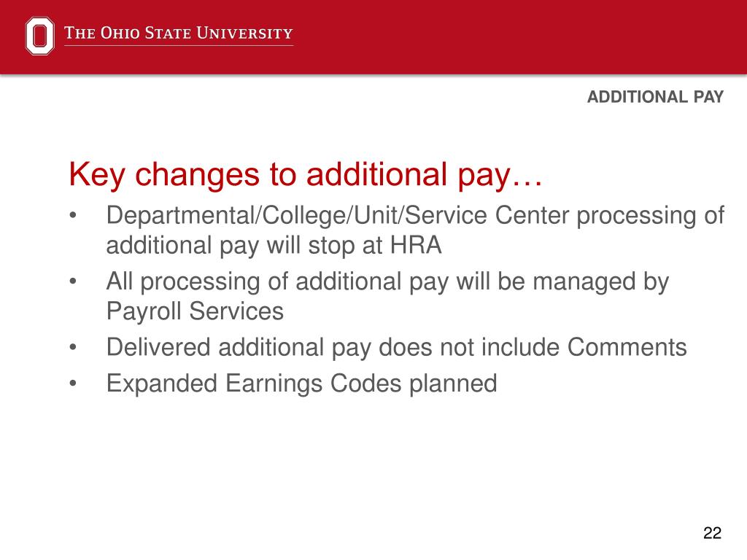Click the third bullet point marker
Viewport: 747px width, 560px height.
click(x=73, y=347)
